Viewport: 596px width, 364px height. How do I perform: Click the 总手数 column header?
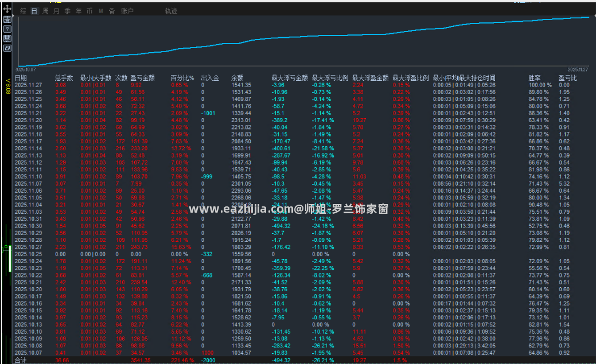click(64, 78)
